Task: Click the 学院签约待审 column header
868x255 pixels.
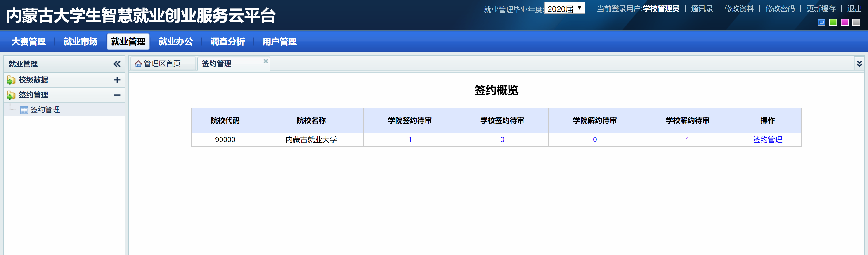Action: [x=410, y=120]
